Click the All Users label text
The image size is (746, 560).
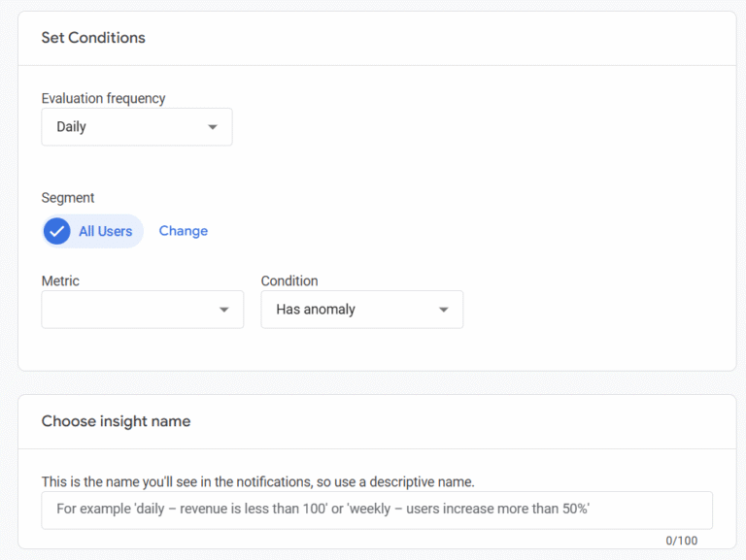tap(106, 231)
